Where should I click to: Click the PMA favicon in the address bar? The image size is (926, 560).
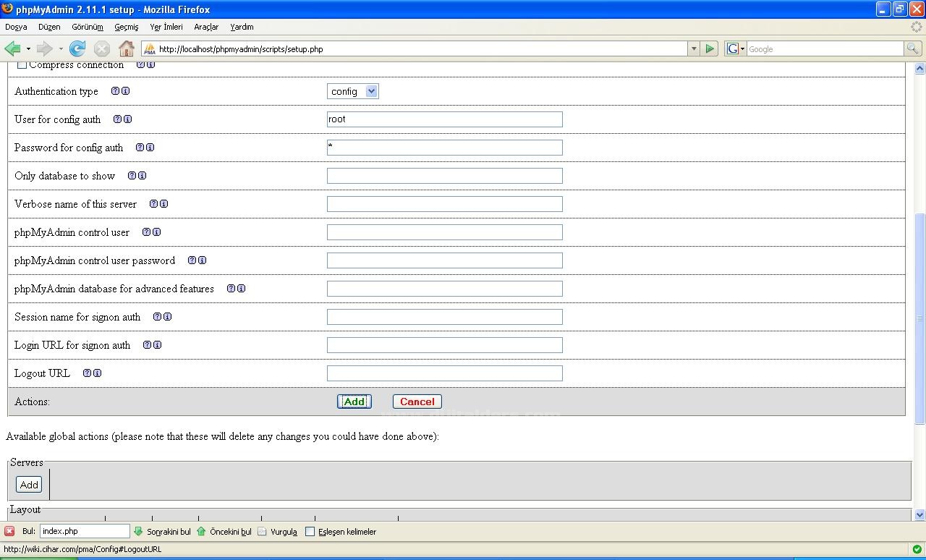148,49
